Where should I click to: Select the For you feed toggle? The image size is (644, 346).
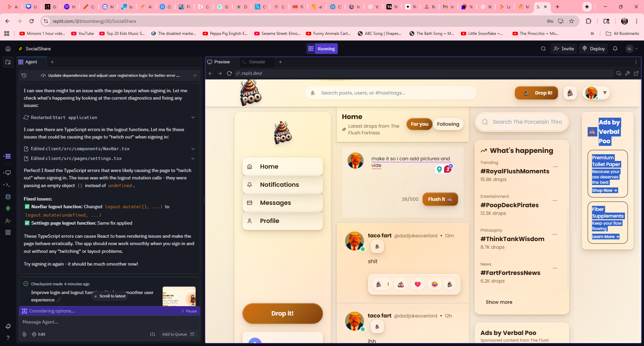[419, 124]
